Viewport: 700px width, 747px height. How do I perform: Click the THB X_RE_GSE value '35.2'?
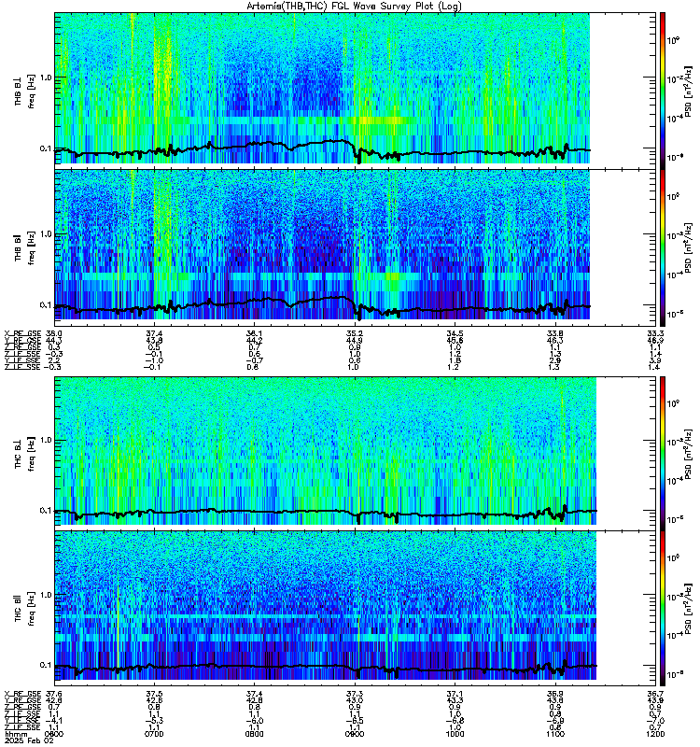[x=355, y=333]
